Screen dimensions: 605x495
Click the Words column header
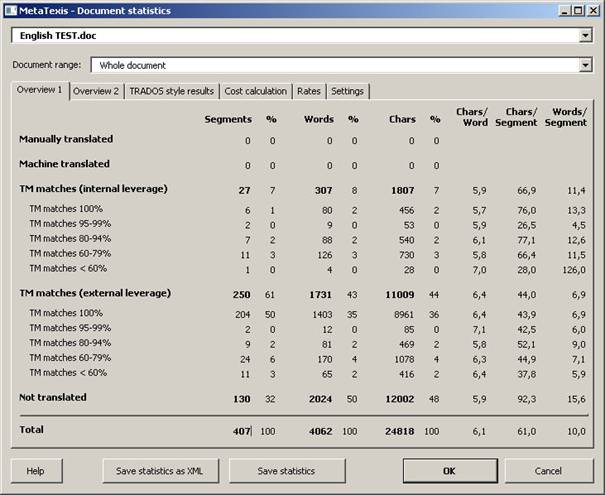pyautogui.click(x=319, y=119)
